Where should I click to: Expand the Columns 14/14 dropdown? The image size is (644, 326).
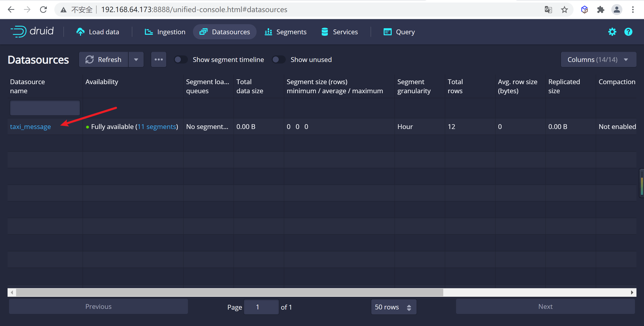598,59
